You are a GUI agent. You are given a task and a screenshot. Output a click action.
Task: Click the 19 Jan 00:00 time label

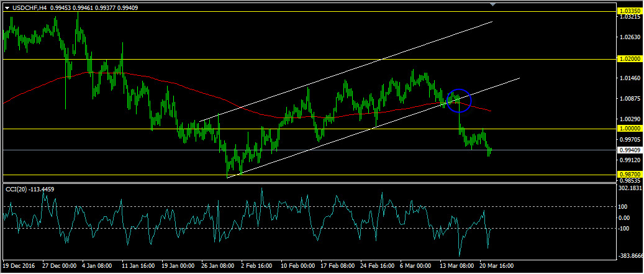[x=177, y=266]
